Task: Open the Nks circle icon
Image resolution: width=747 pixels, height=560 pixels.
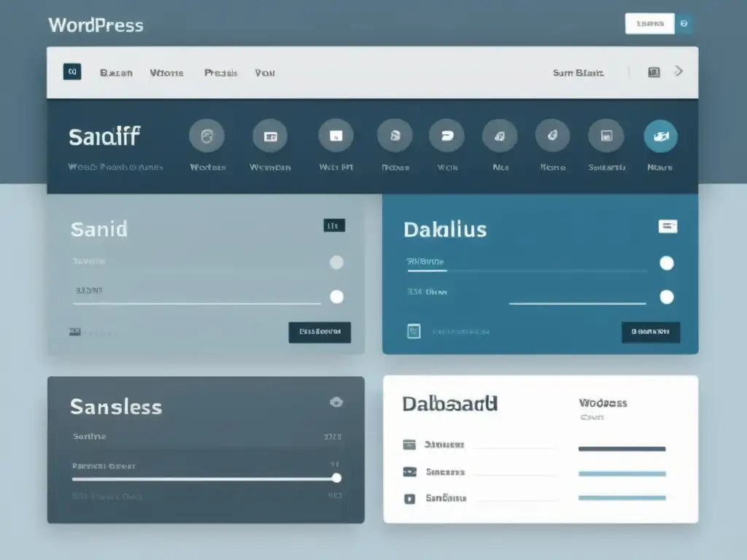Action: pos(500,136)
